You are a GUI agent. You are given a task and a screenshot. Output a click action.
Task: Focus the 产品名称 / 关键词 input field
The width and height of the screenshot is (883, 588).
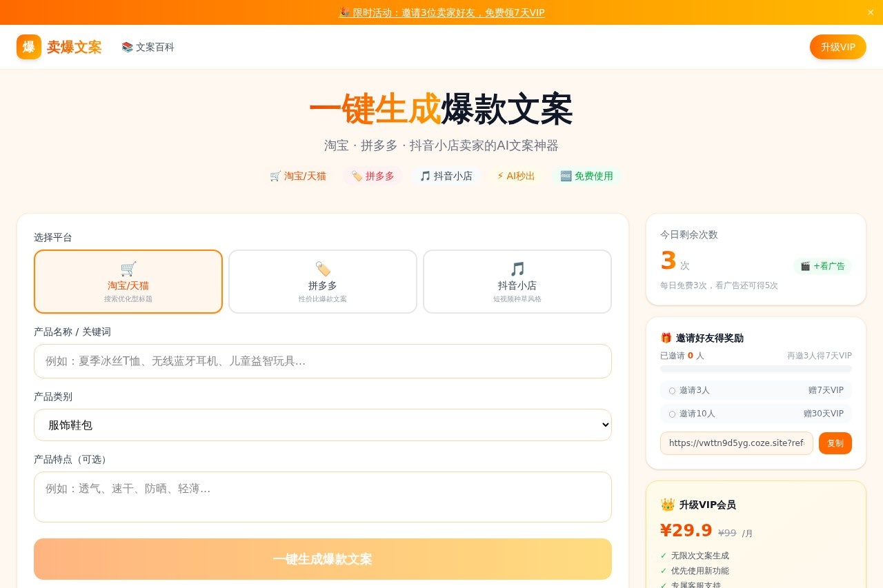[x=323, y=361]
